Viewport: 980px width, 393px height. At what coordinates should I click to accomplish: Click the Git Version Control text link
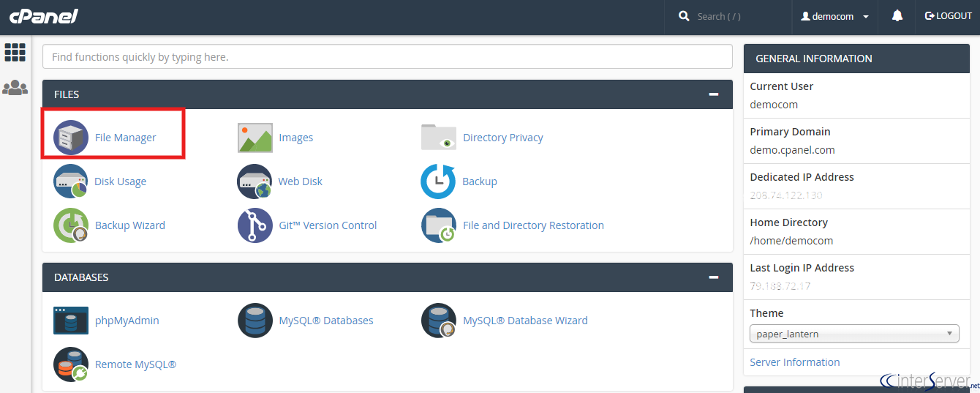[328, 225]
